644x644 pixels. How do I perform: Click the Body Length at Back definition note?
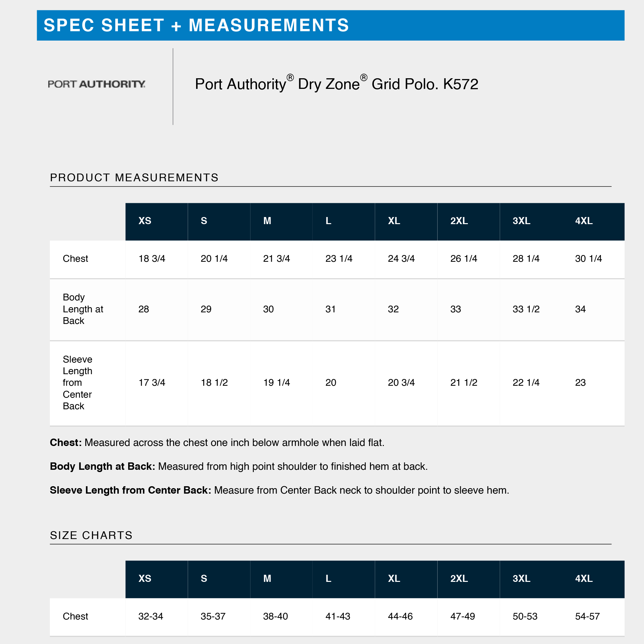239,466
